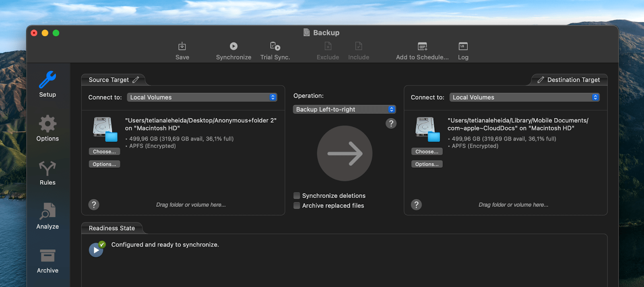Click destination path "com~apple~CloudDocs" text

(x=482, y=128)
